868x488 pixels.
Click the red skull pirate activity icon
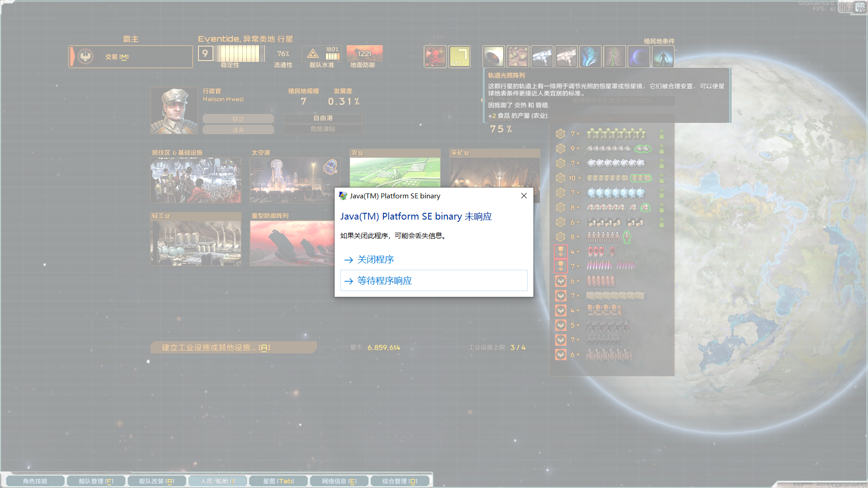tap(435, 56)
